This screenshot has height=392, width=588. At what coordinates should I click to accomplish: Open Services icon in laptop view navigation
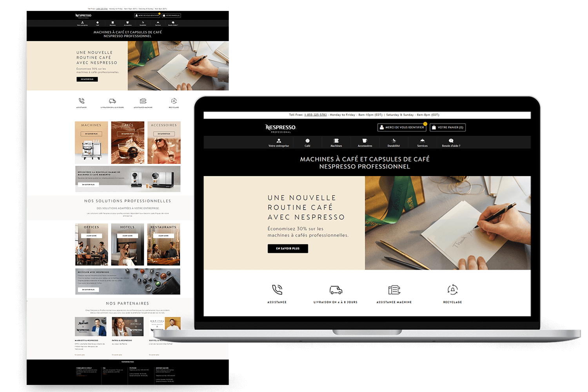(x=422, y=140)
